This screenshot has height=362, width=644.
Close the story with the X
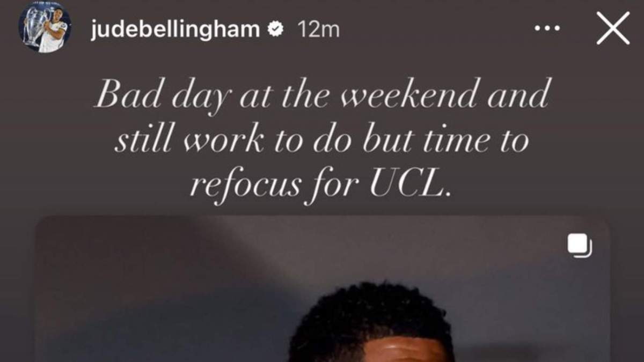pos(613,28)
